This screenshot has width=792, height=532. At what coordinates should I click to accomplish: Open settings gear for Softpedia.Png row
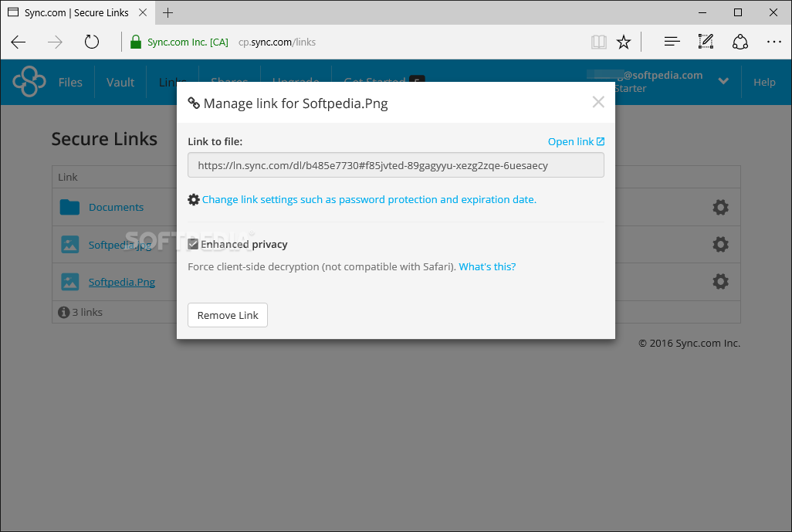[x=720, y=281]
